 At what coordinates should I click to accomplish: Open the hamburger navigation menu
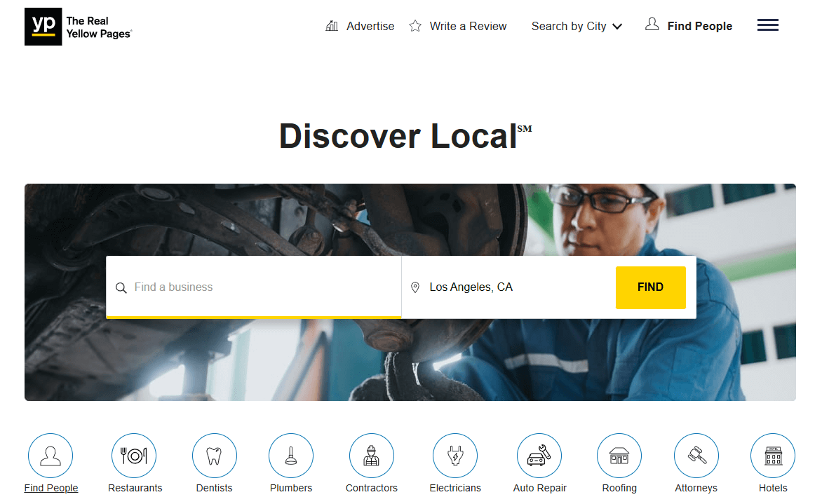[x=767, y=25]
